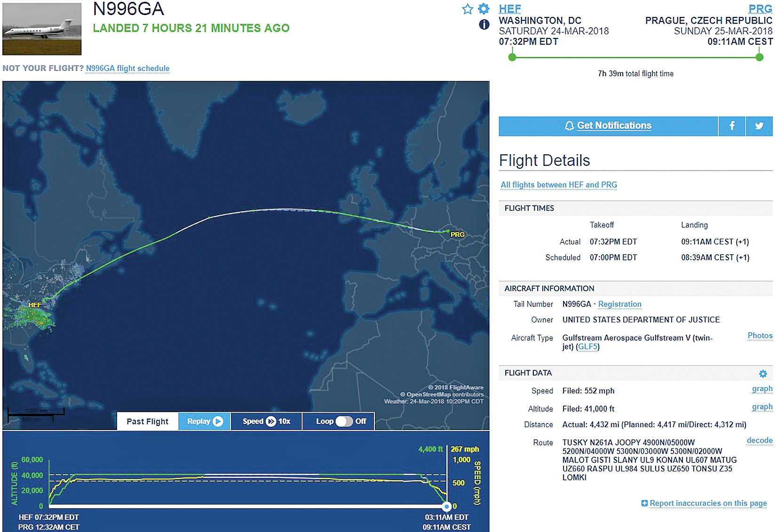Open All flights between HEF and PRG
Viewport: 778px width, 532px height.
point(559,185)
